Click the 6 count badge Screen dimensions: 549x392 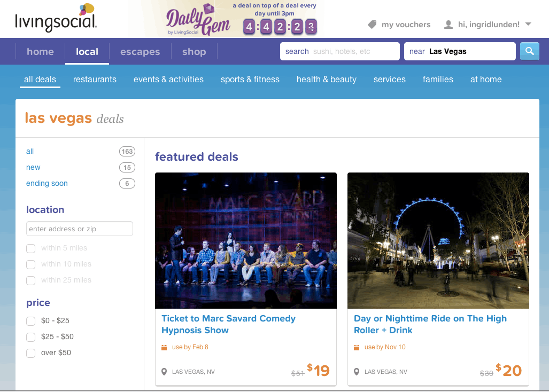pyautogui.click(x=127, y=184)
